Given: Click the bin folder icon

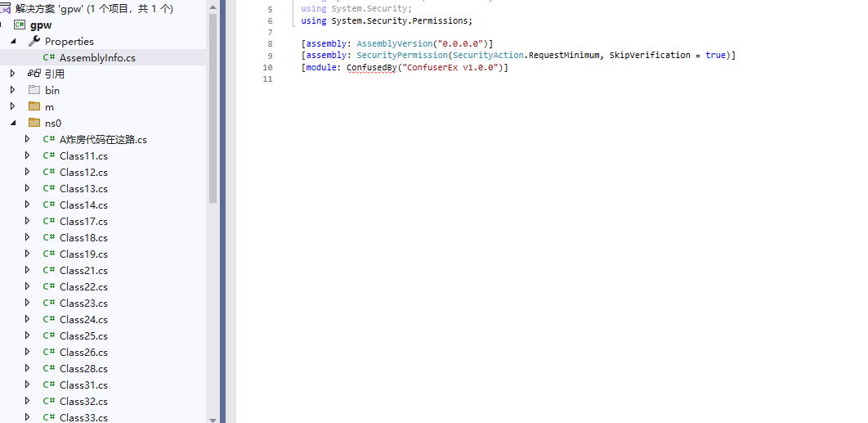Looking at the screenshot, I should [x=34, y=90].
